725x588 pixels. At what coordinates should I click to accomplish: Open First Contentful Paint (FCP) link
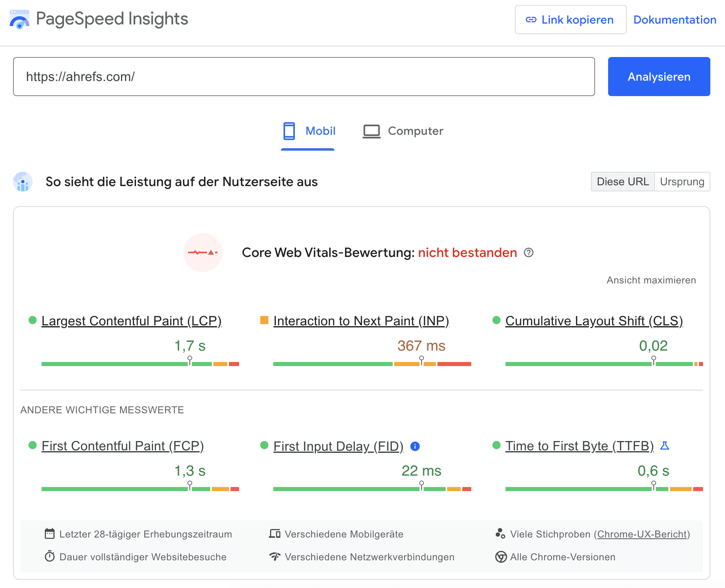123,446
